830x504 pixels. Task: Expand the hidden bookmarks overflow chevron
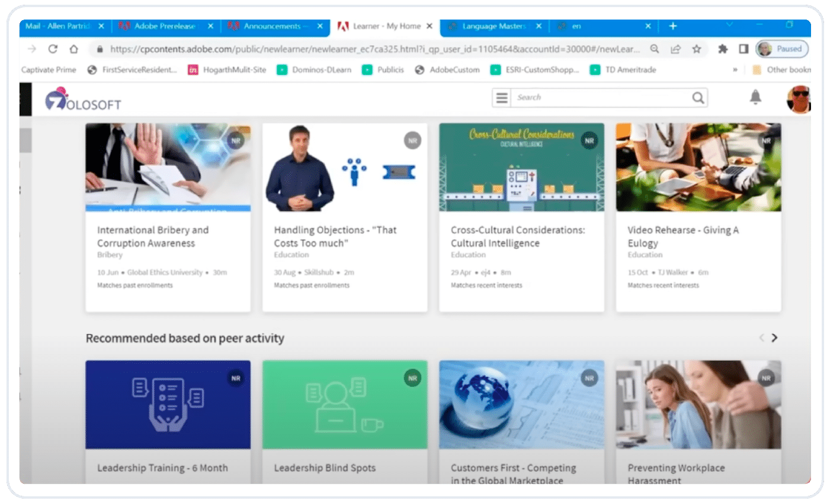pos(735,70)
